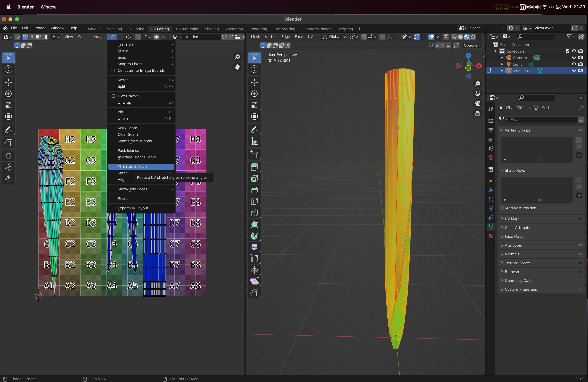Select the Spin tool
The width and height of the screenshot is (588, 382).
[254, 236]
